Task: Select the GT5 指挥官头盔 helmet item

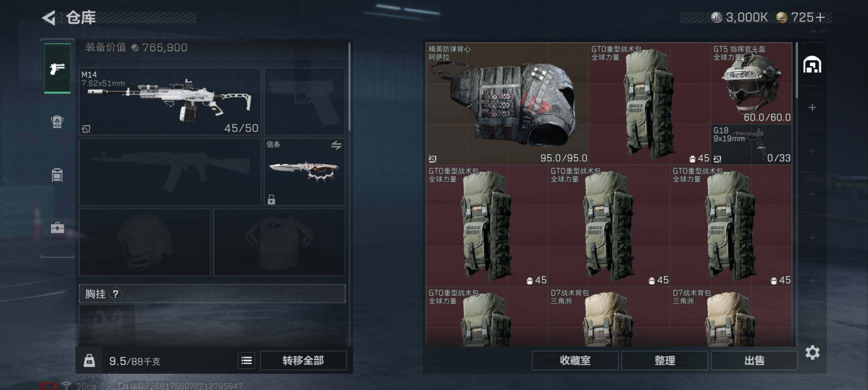Action: point(751,83)
